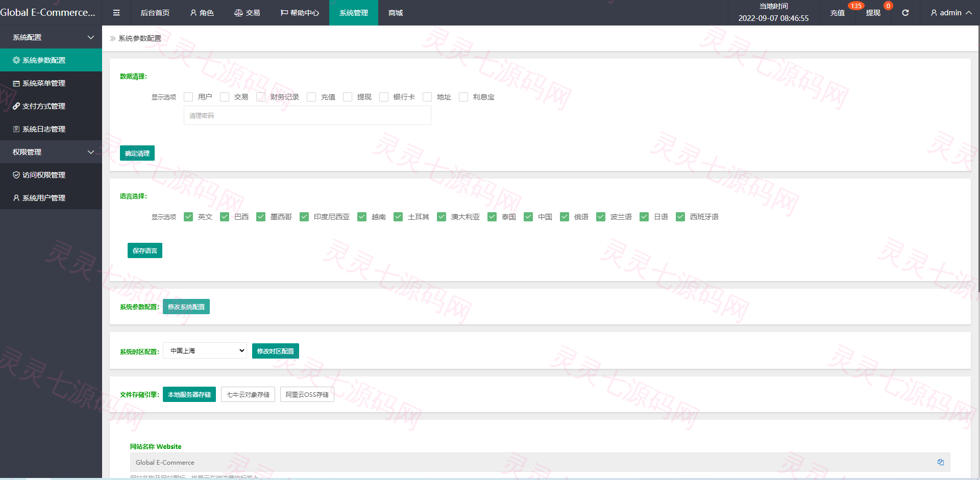Click the refresh icon in top bar
The height and width of the screenshot is (480, 980).
pyautogui.click(x=905, y=13)
